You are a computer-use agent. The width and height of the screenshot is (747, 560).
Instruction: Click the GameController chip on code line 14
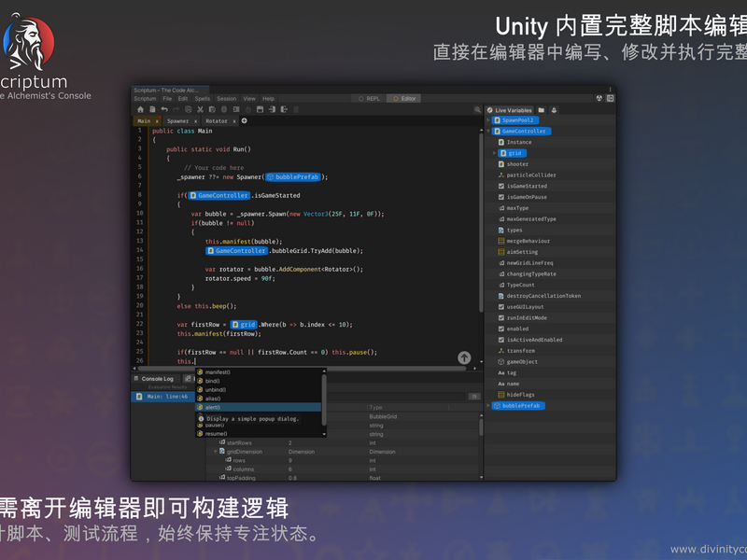(237, 251)
